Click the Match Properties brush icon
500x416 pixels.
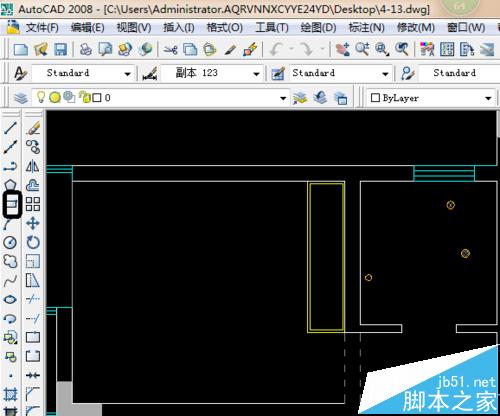(x=230, y=50)
